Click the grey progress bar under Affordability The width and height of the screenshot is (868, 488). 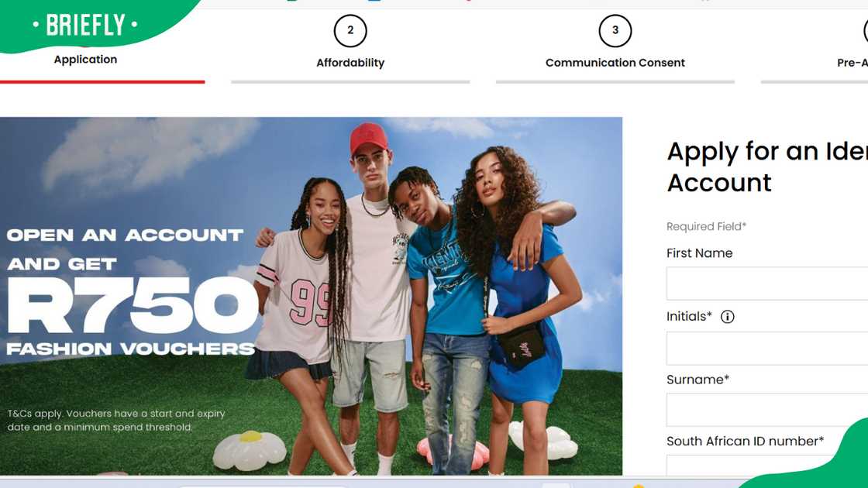click(x=350, y=82)
